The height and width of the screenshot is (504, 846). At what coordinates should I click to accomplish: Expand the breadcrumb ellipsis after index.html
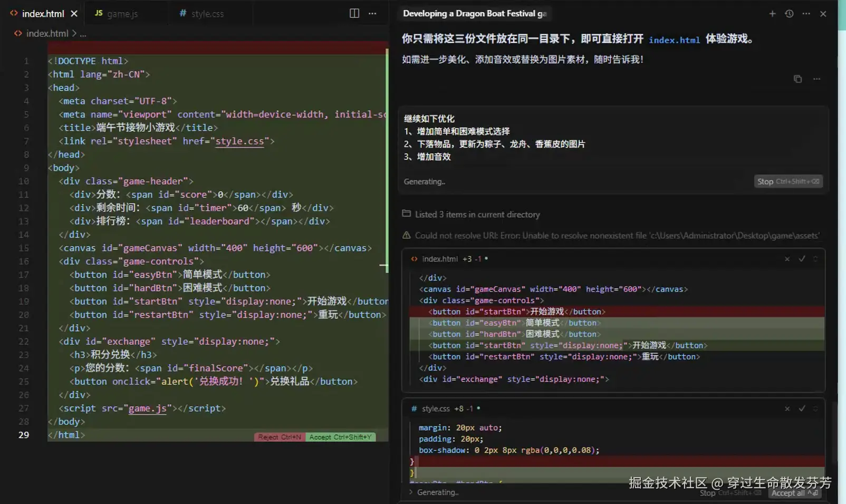(83, 33)
